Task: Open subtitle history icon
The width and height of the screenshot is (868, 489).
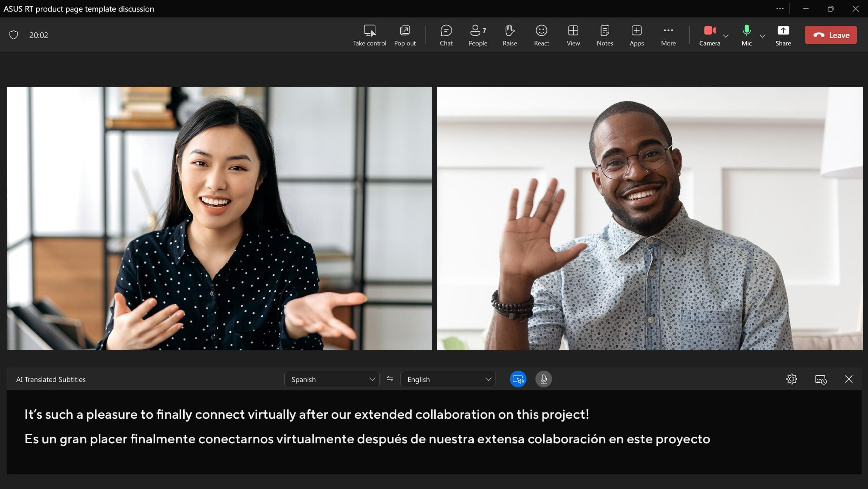Action: pos(820,379)
